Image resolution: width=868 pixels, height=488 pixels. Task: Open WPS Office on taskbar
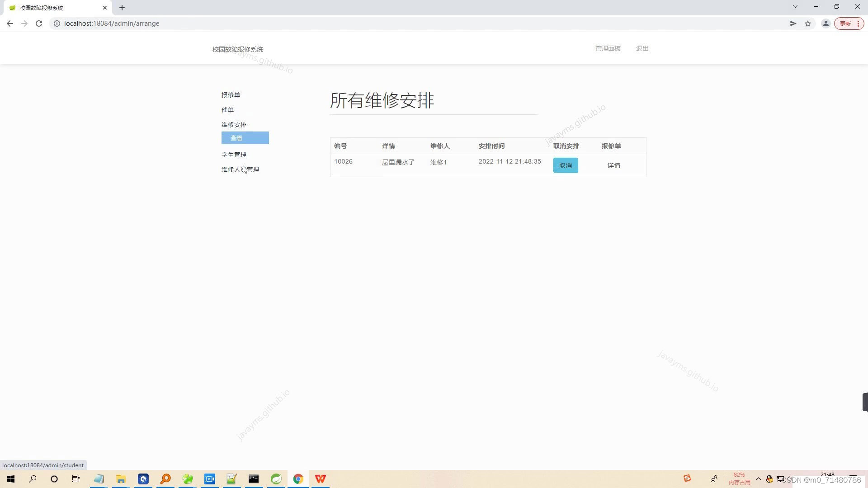pyautogui.click(x=321, y=479)
